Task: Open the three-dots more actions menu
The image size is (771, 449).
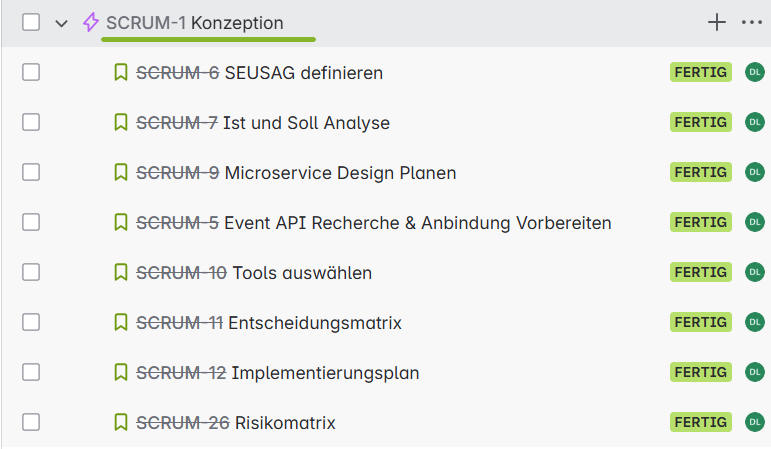Action: [x=752, y=22]
